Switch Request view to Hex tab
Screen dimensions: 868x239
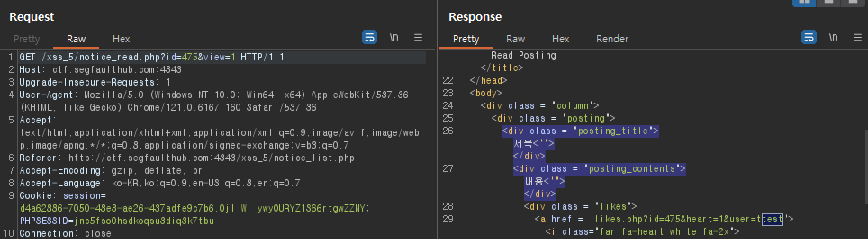tap(121, 39)
